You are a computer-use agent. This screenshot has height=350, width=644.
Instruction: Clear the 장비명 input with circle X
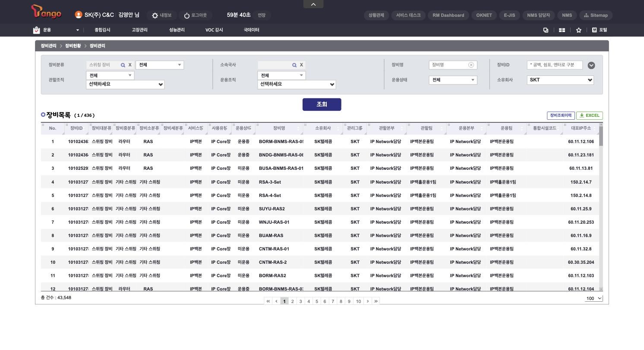click(x=471, y=65)
